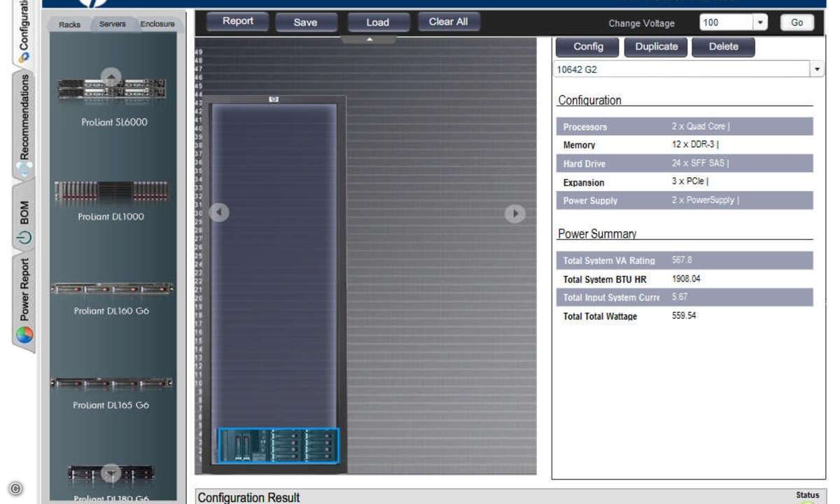Click the Load button

coord(377,22)
